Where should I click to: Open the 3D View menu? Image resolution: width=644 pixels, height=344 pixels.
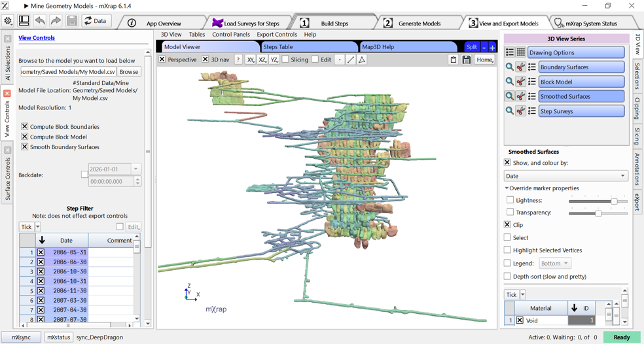point(171,35)
